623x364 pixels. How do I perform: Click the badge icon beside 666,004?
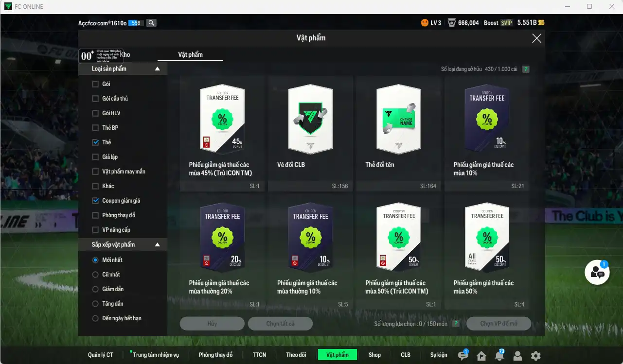452,23
